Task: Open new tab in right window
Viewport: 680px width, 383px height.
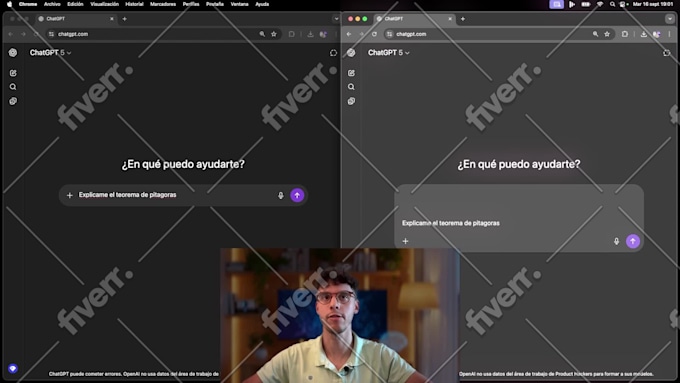Action: [463, 19]
